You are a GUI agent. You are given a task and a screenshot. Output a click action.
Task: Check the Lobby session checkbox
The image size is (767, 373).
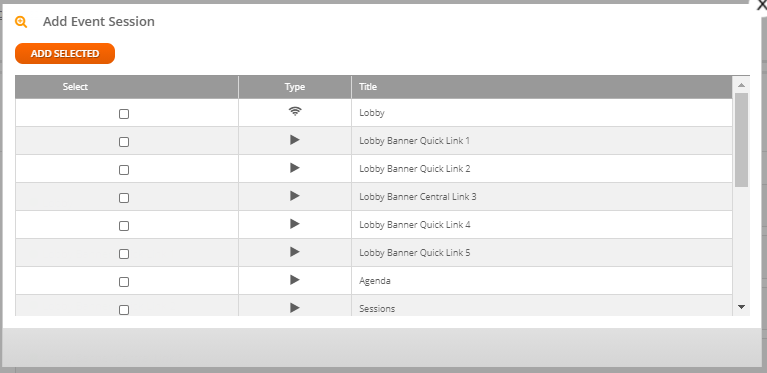tap(124, 114)
